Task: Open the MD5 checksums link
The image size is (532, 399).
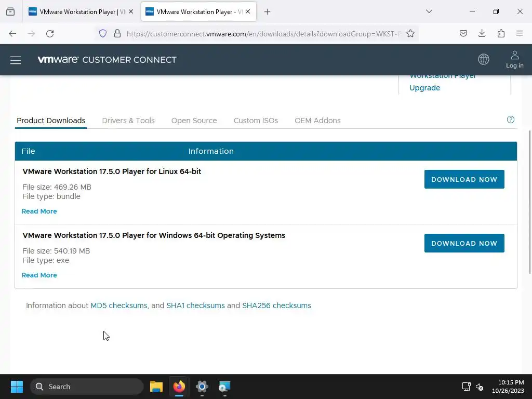Action: 119,305
